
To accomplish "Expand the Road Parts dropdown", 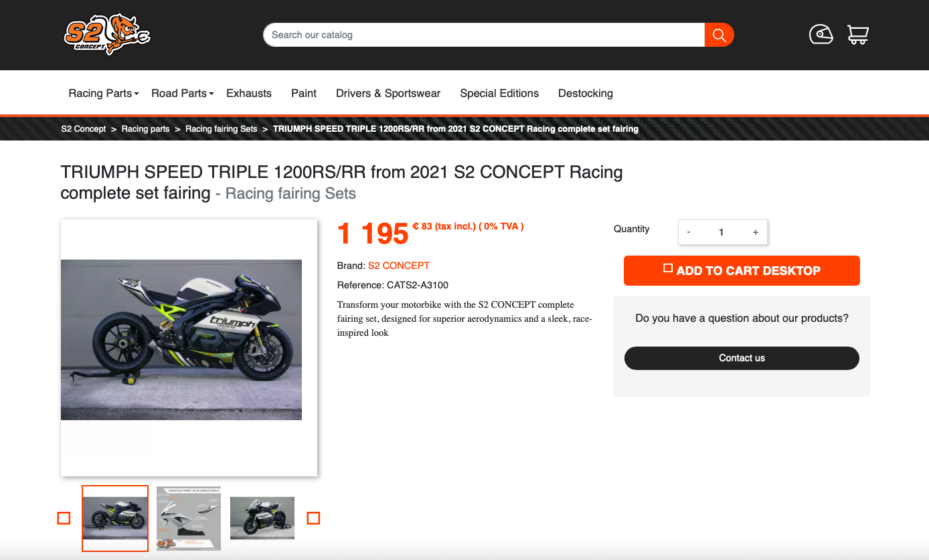I will [183, 93].
